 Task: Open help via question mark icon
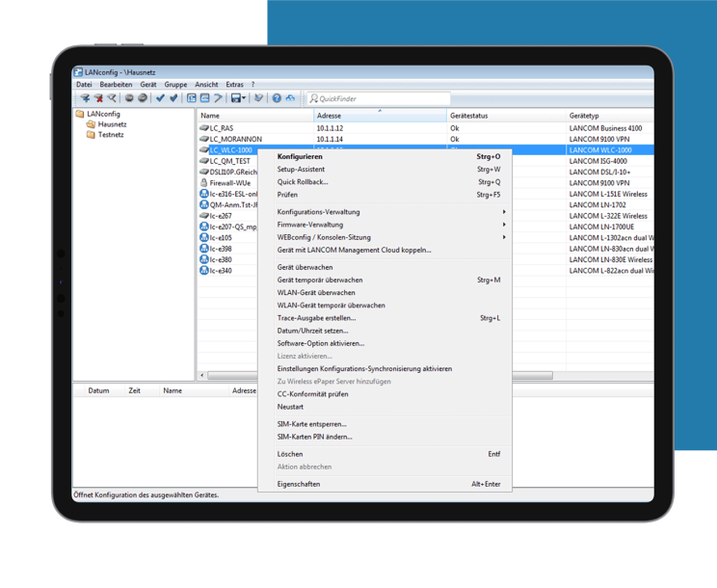click(277, 98)
